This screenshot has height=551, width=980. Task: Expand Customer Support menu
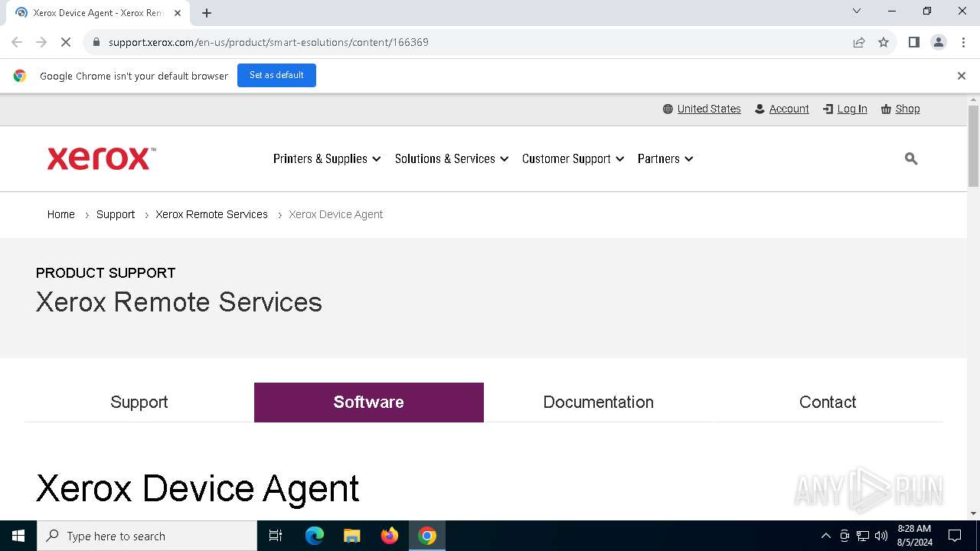click(573, 158)
